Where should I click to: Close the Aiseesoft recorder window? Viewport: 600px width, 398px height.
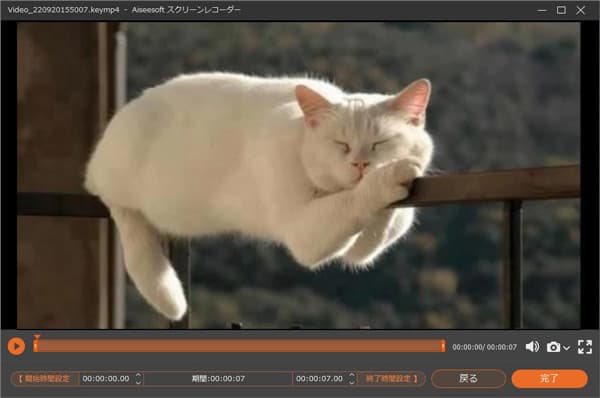tap(580, 10)
